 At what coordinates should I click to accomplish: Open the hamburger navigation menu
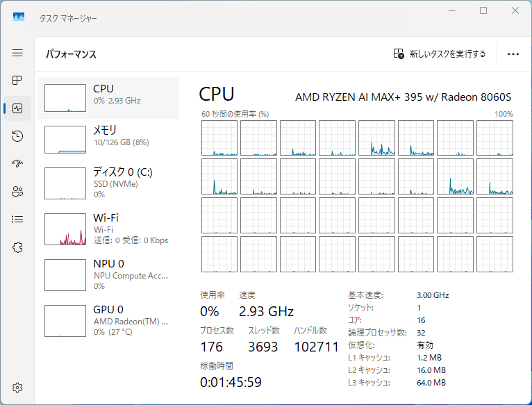17,53
